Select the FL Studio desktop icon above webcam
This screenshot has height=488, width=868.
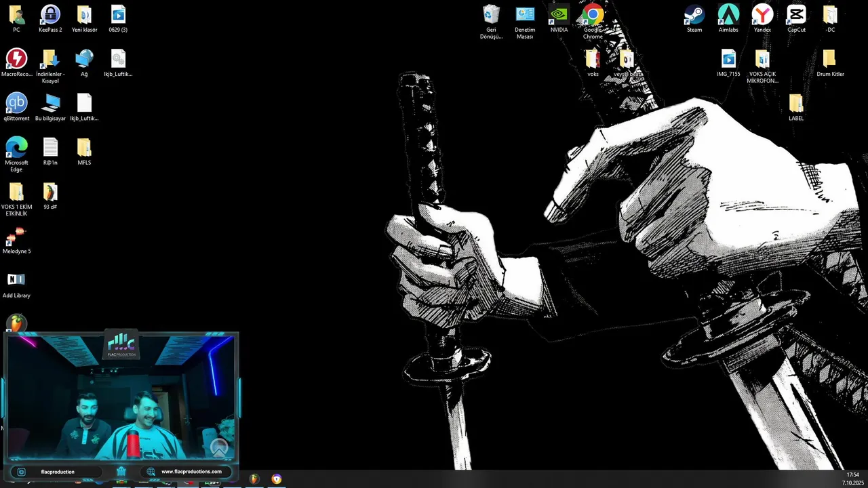[x=16, y=323]
